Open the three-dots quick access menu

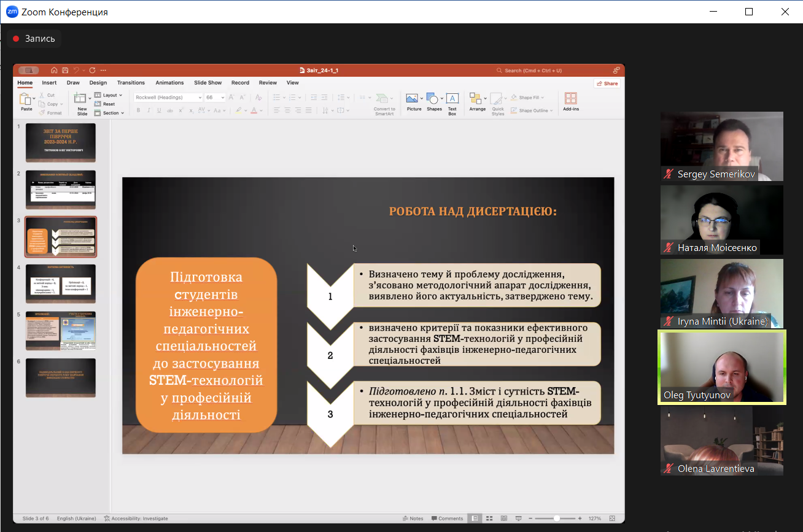(x=103, y=71)
